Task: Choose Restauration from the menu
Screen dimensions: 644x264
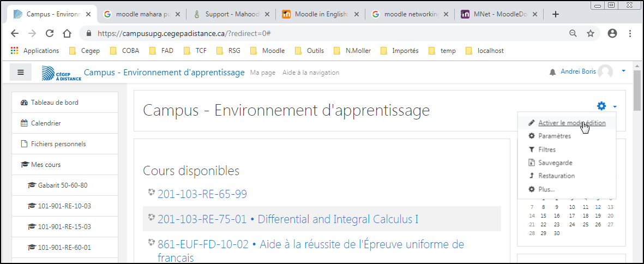Action: (556, 176)
